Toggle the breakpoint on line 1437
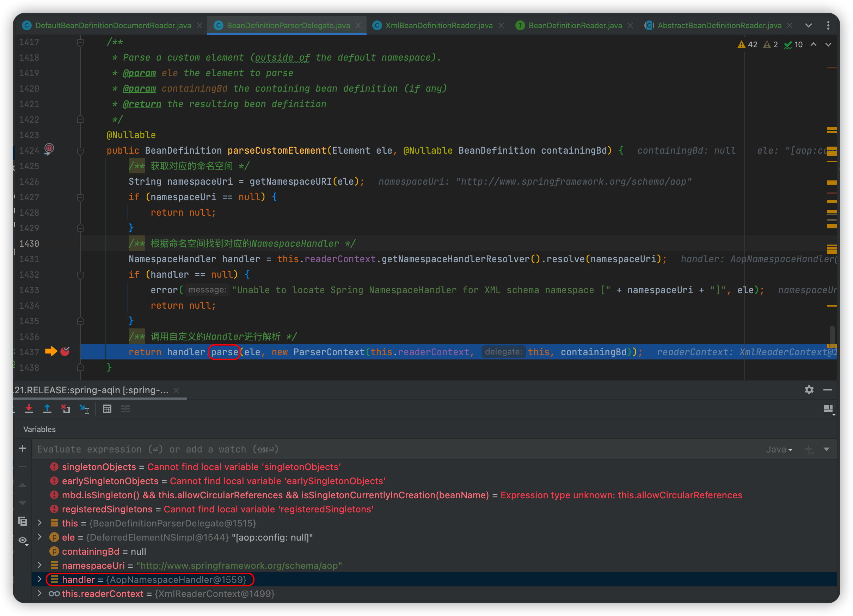 pos(65,352)
